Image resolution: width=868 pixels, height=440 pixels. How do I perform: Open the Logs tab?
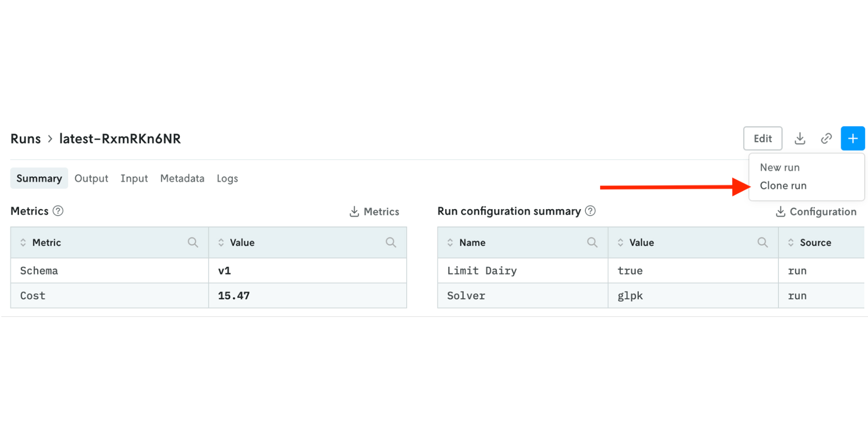click(x=227, y=178)
